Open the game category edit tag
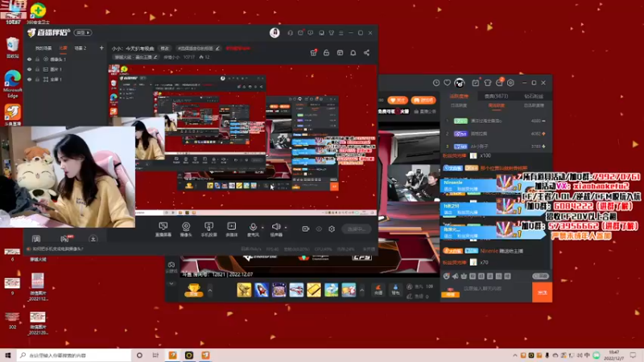 click(x=135, y=57)
